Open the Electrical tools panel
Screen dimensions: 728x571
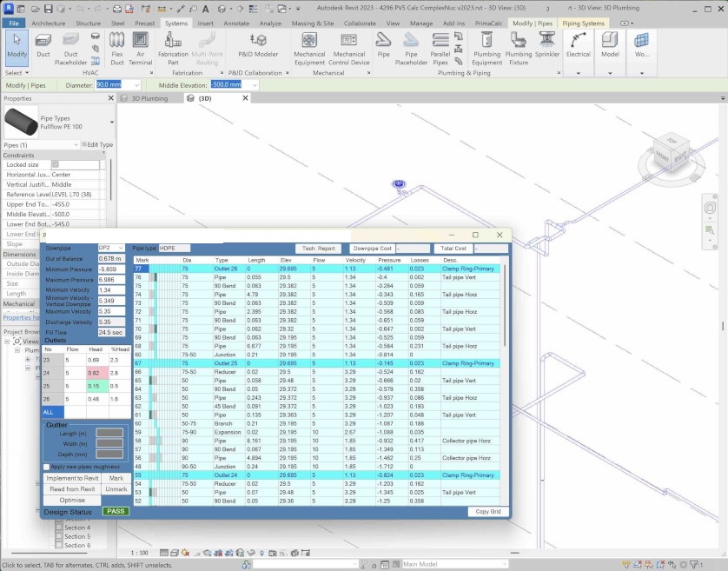pos(578,51)
